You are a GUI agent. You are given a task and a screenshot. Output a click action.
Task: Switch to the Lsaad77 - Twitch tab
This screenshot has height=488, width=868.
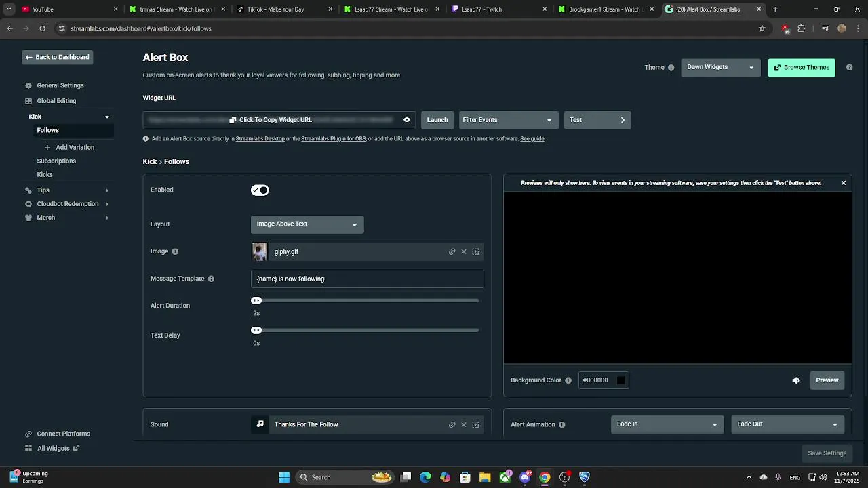pos(498,9)
